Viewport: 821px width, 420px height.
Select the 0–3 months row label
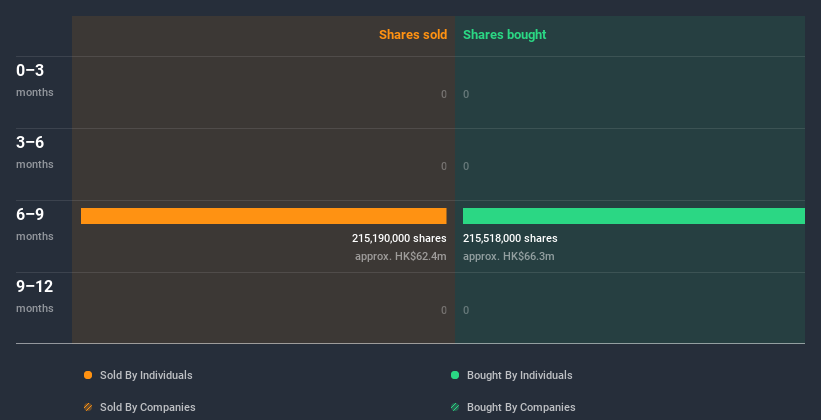click(x=35, y=80)
